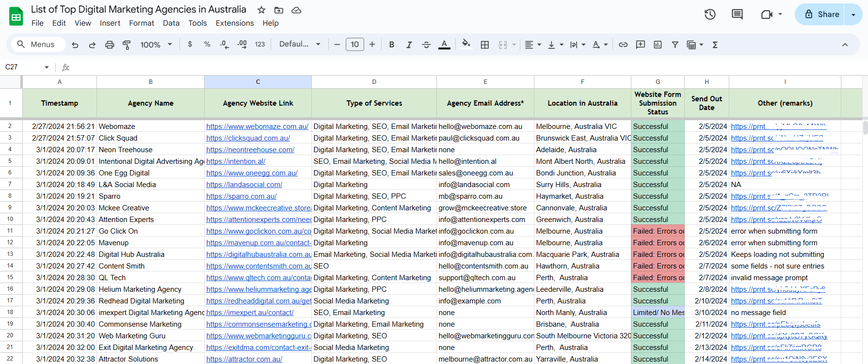Viewport: 868px width, 364px height.
Task: Open the clicksquad.com.au link
Action: (248, 138)
